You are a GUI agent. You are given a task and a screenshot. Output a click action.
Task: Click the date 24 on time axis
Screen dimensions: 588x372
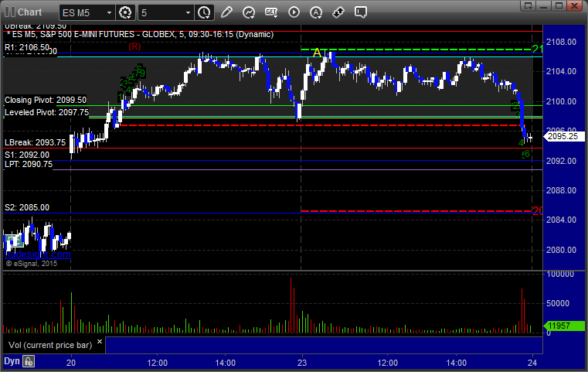pyautogui.click(x=532, y=363)
